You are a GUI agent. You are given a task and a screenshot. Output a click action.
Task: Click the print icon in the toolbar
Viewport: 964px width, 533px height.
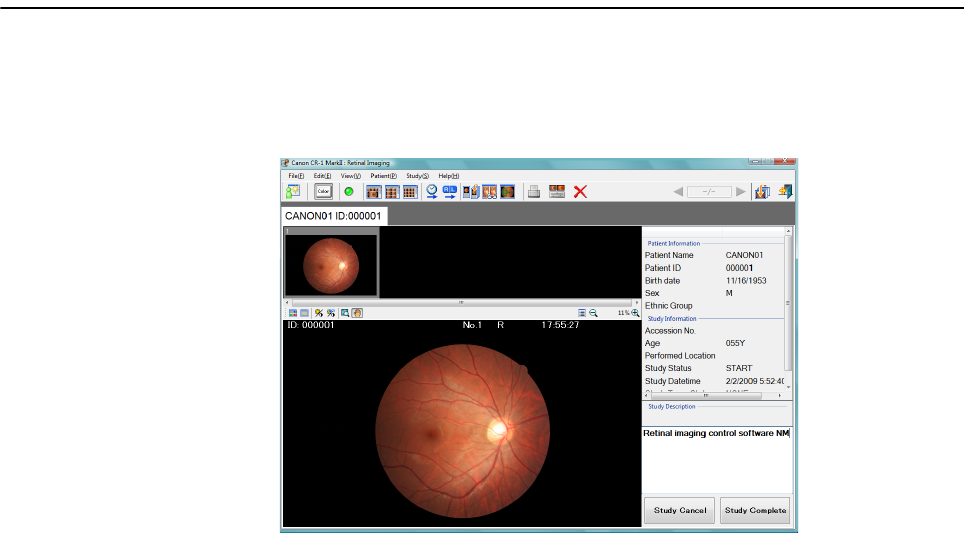[535, 191]
